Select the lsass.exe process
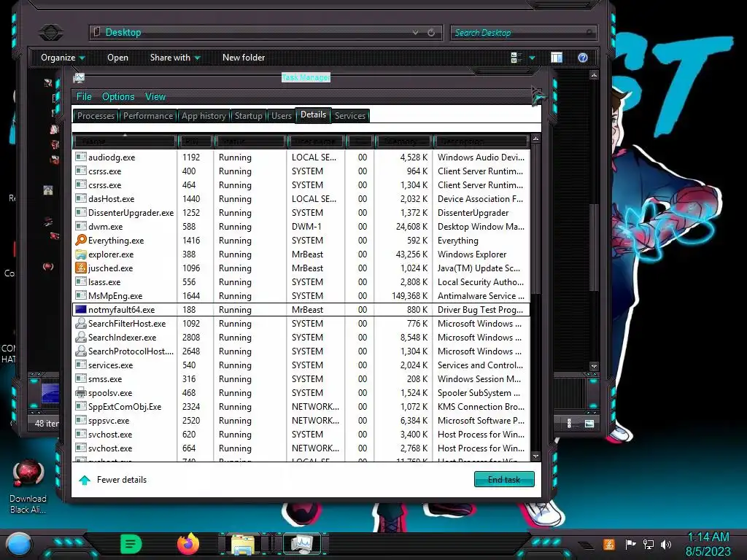 click(301, 282)
